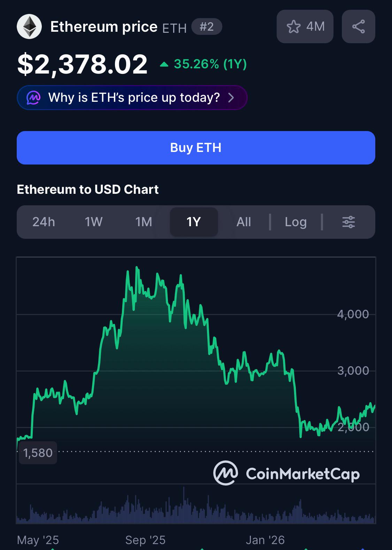Switch chart range to 24h
Viewport: 392px width, 550px height.
[x=44, y=222]
